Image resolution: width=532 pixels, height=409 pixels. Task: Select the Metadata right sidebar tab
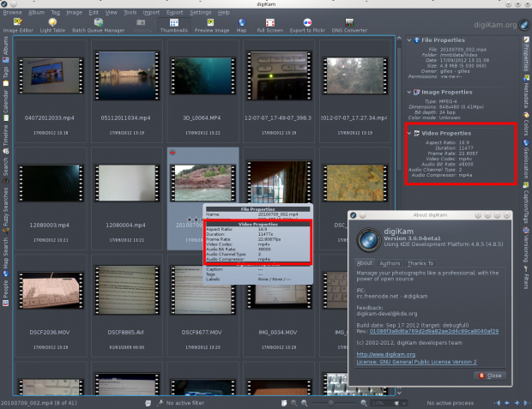pos(526,92)
